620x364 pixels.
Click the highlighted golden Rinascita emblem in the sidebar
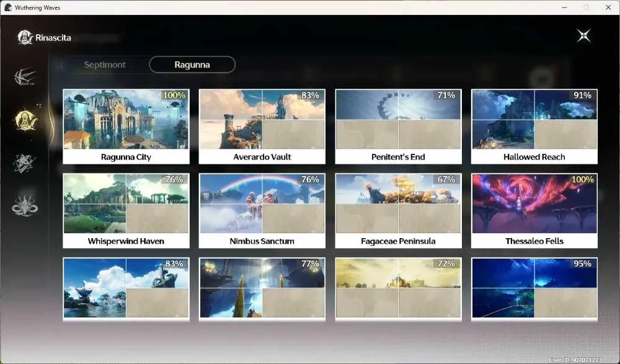coord(25,120)
